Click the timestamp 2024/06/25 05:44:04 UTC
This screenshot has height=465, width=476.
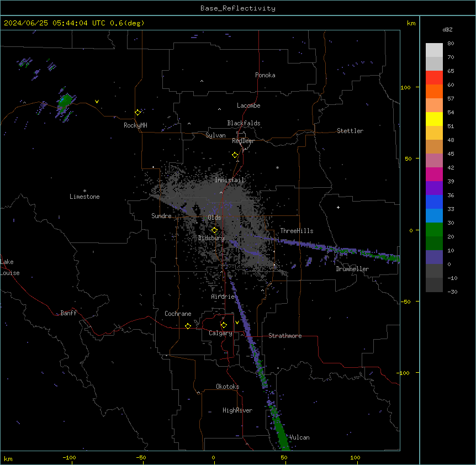[x=55, y=23]
